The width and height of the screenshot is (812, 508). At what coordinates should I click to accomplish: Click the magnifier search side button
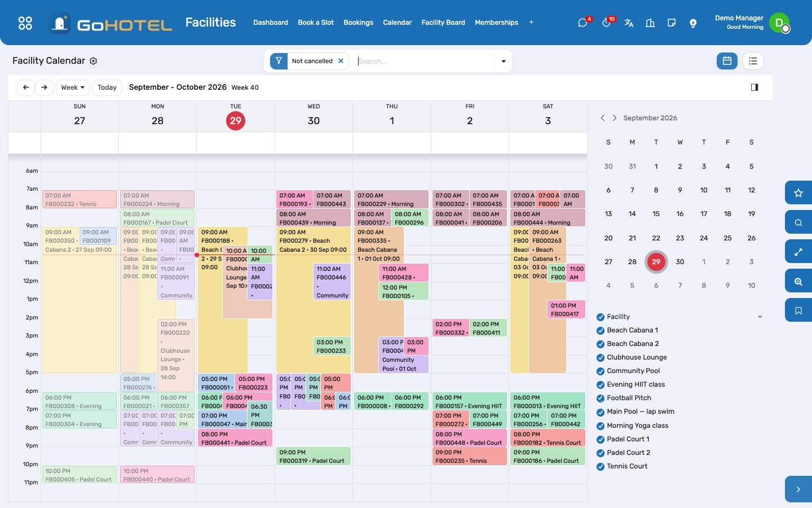point(798,222)
